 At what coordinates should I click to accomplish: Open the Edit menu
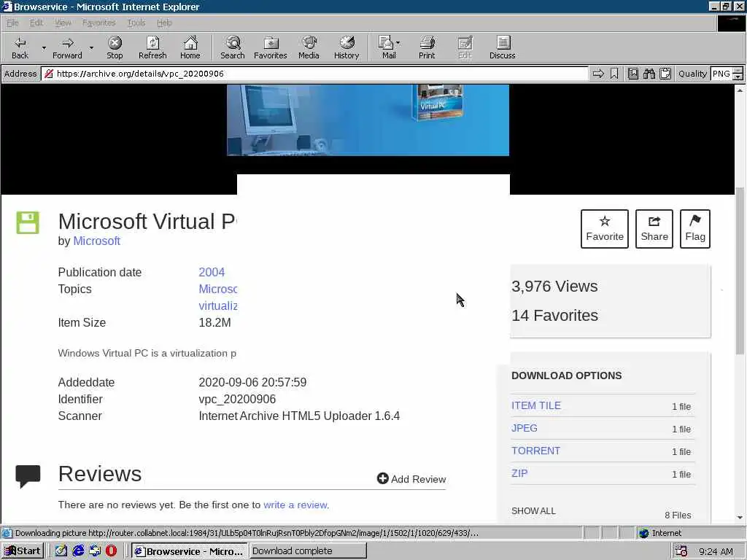(36, 23)
